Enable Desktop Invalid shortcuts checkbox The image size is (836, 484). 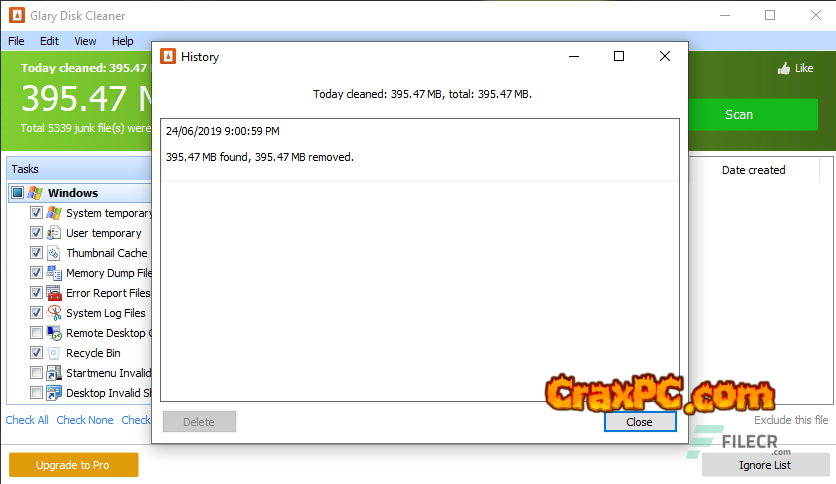36,393
